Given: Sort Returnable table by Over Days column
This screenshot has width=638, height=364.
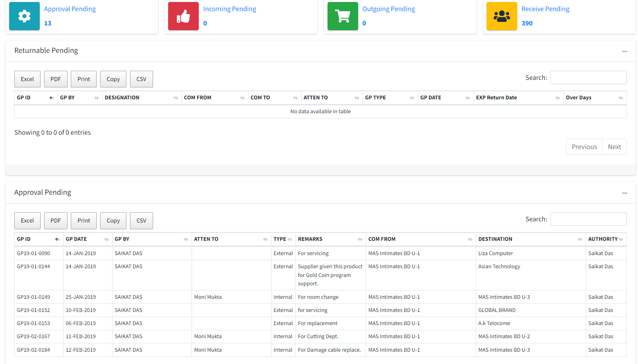Looking at the screenshot, I should [x=594, y=98].
